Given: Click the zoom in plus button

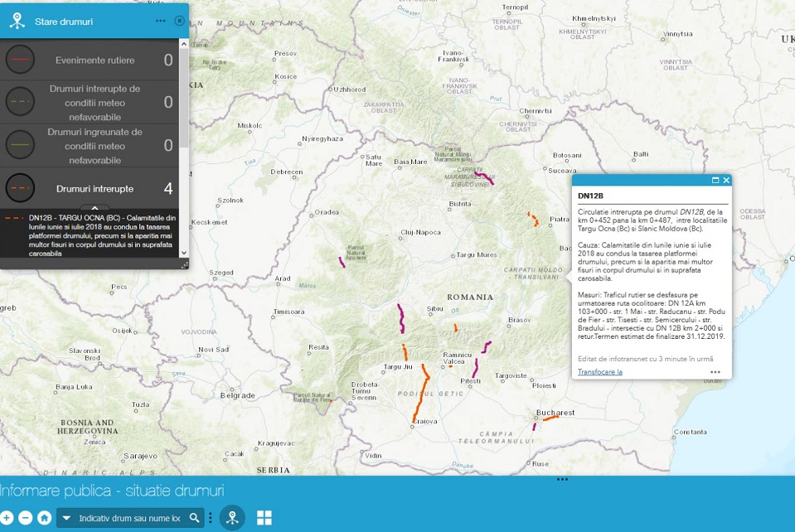Looking at the screenshot, I should [x=7, y=518].
